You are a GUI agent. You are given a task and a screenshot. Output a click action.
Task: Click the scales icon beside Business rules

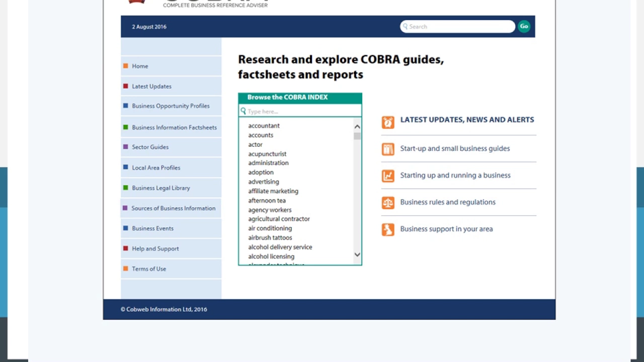[388, 203]
